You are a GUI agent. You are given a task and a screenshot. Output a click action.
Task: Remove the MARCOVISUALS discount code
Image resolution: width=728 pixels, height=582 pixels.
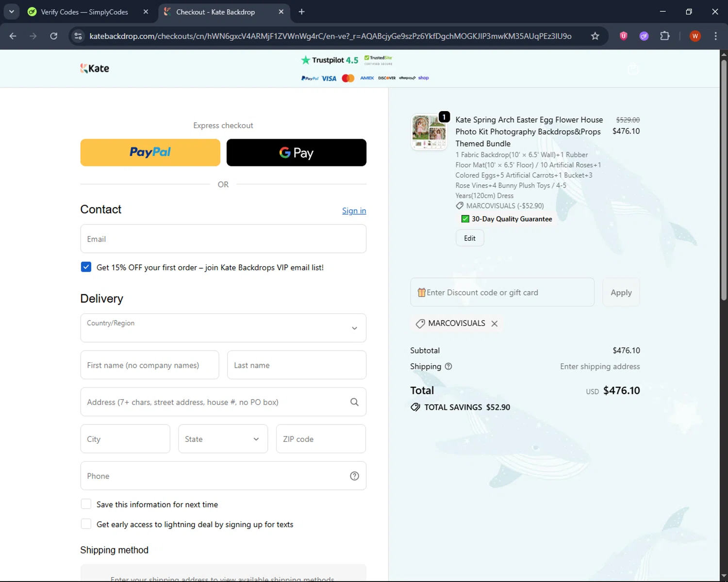click(494, 323)
